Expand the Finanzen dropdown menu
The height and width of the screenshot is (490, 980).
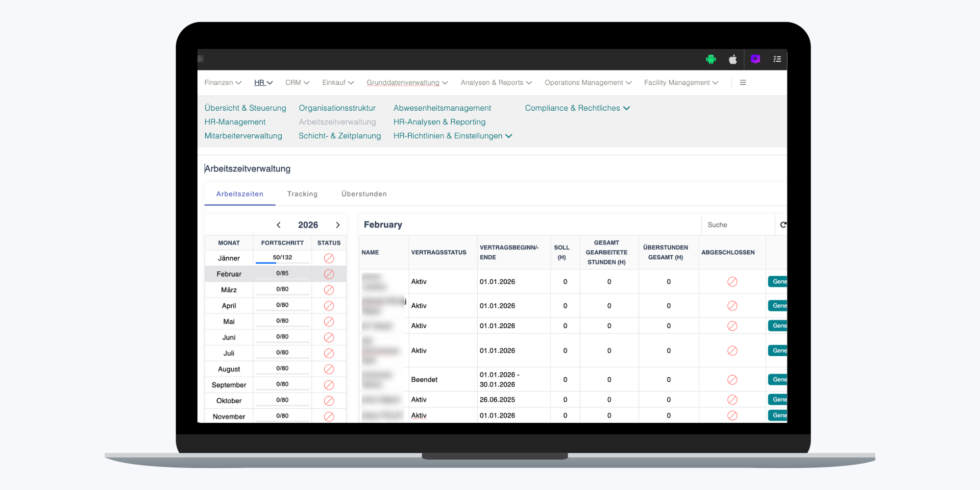pyautogui.click(x=223, y=83)
